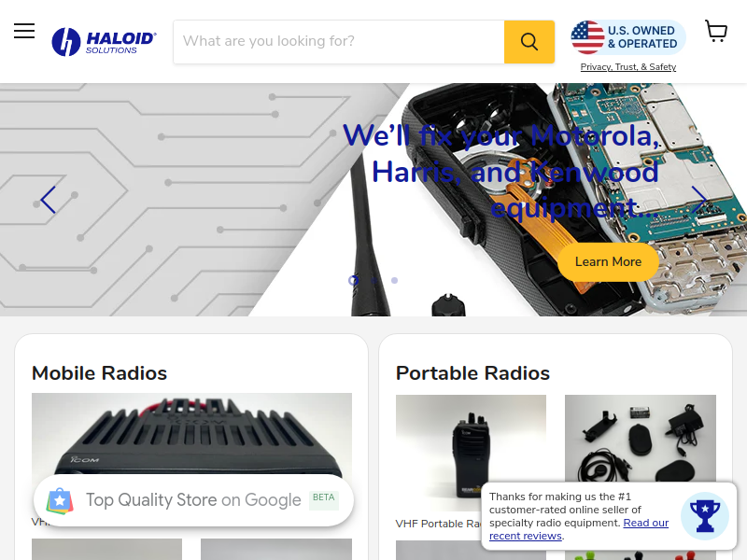Click the VHF portable radio handheld thumbnail
Image resolution: width=747 pixels, height=560 pixels.
coord(471,453)
